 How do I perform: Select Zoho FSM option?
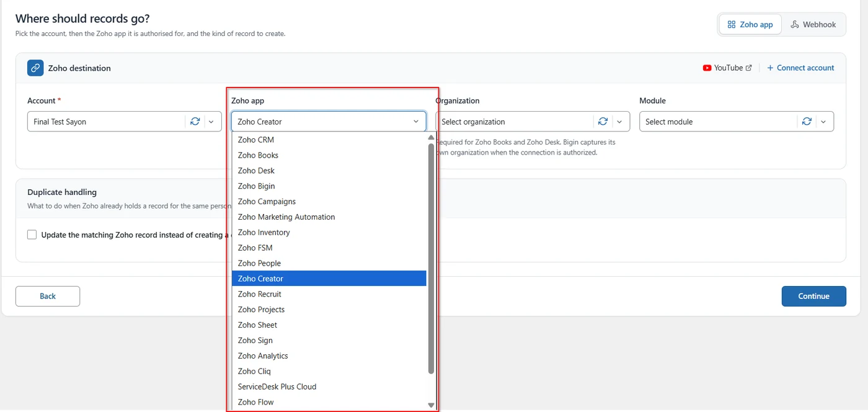(329, 248)
